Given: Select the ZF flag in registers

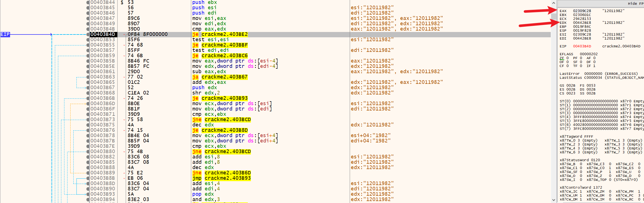Looking at the screenshot, I should (564, 58).
